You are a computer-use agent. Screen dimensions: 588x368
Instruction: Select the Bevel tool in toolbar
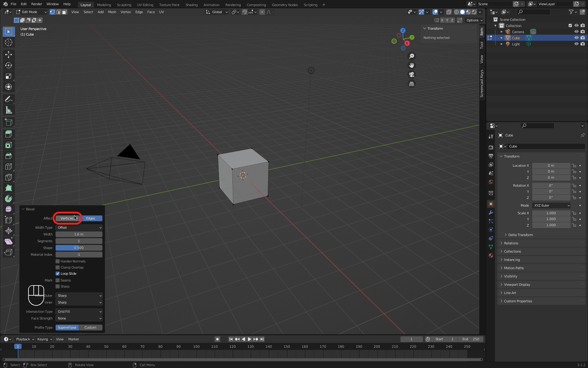pos(9,156)
